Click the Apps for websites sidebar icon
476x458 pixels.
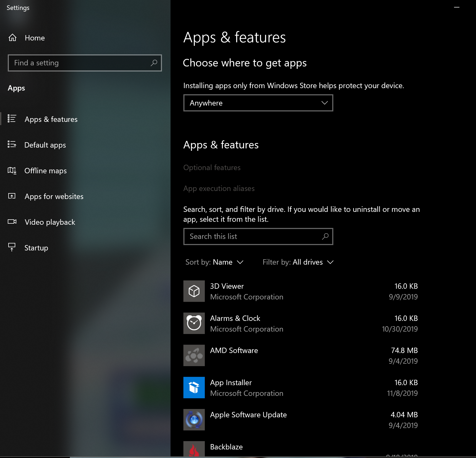(12, 196)
